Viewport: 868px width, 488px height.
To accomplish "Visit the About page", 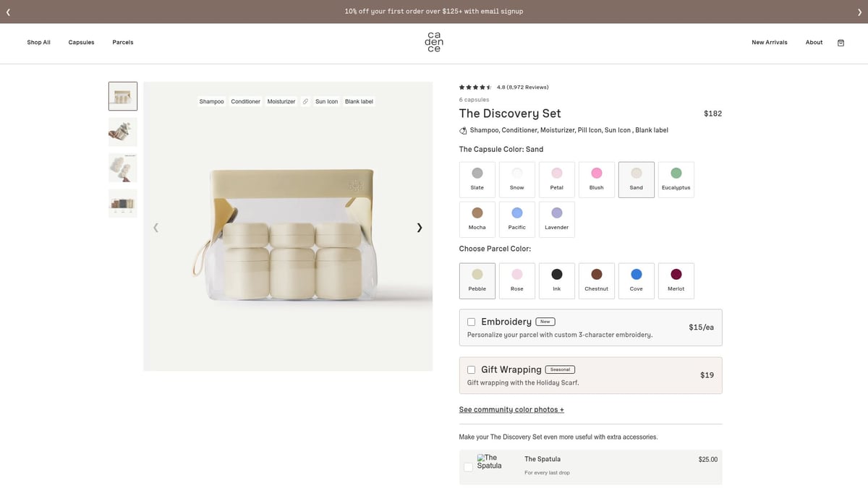I will [814, 42].
